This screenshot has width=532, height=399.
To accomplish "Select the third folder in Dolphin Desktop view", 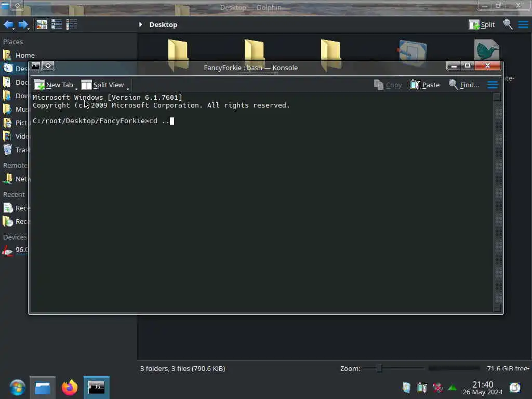I will (330, 54).
